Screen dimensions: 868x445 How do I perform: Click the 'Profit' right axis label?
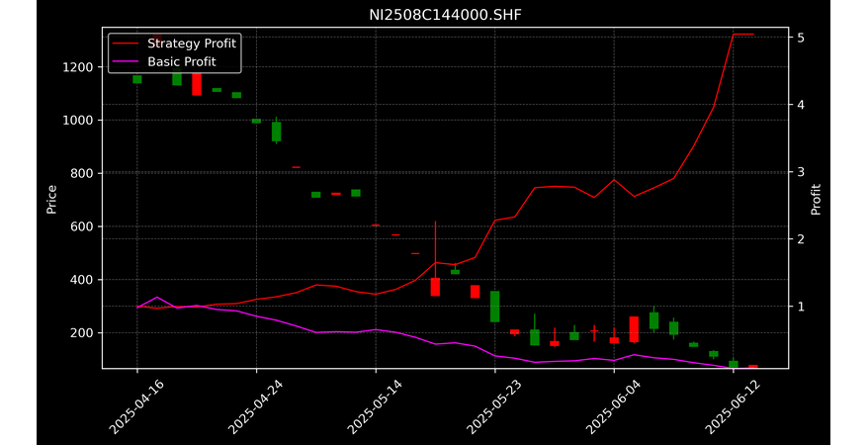coord(816,199)
